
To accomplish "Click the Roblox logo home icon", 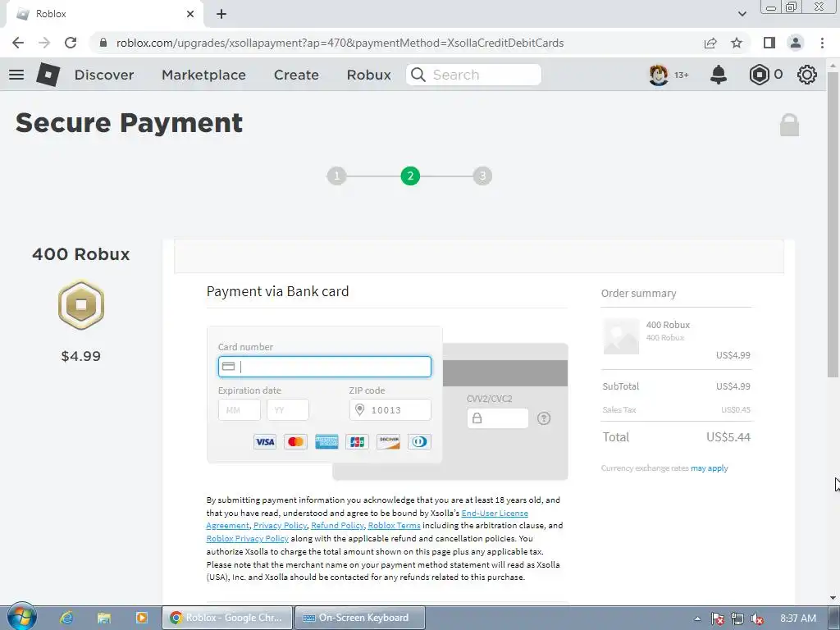I will pyautogui.click(x=48, y=75).
